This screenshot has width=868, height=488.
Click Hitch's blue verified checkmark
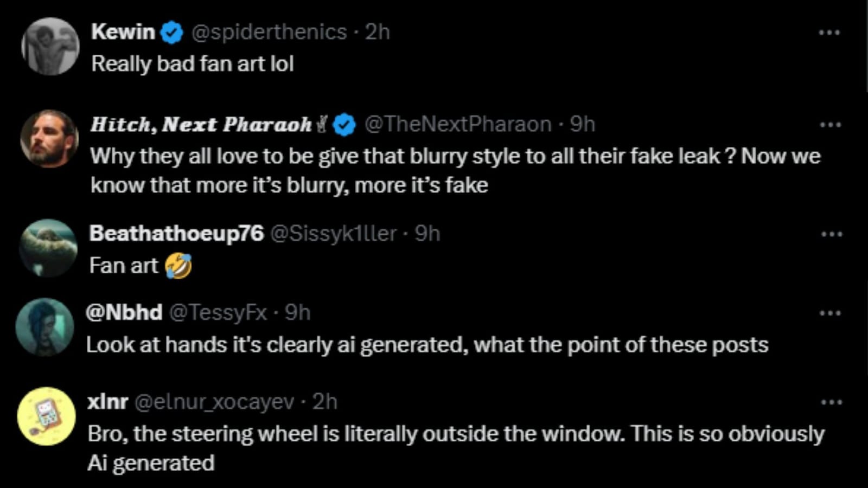(344, 125)
